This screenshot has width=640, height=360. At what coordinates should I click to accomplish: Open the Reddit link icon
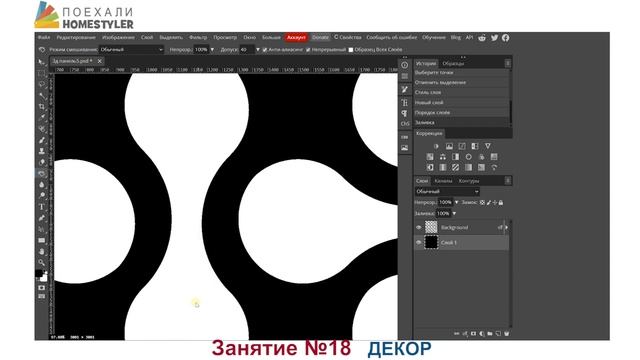coord(482,38)
